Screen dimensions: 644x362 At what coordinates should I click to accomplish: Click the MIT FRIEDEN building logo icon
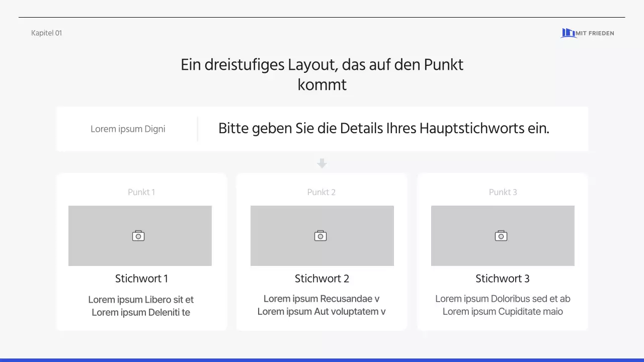568,33
